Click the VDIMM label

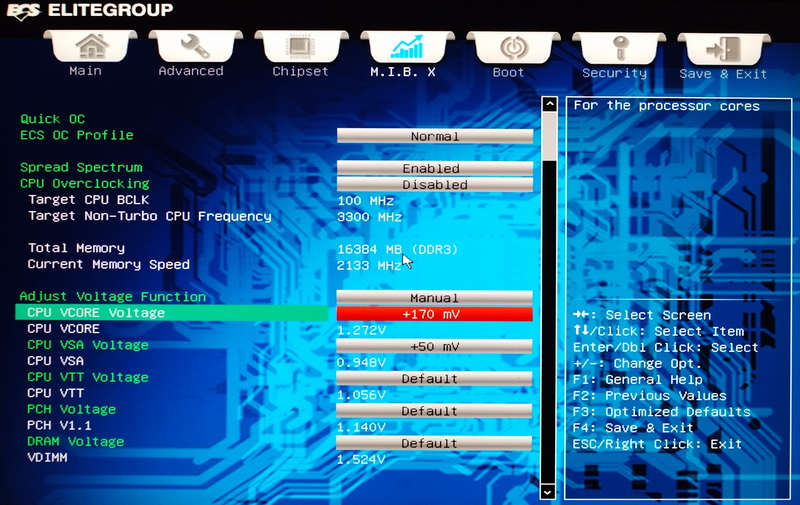coord(47,458)
